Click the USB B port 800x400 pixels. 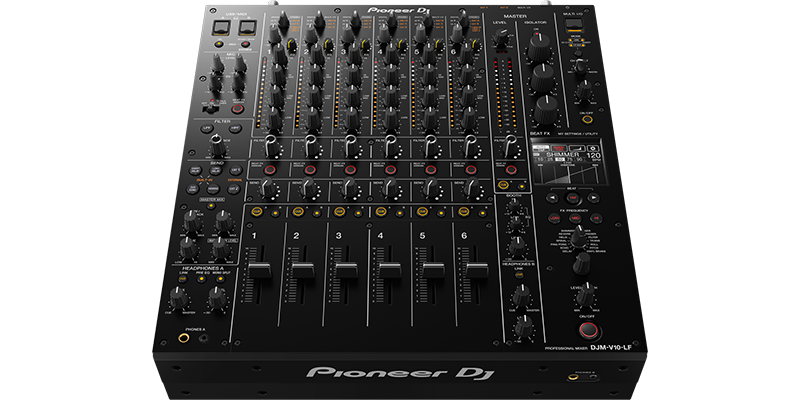tap(246, 27)
